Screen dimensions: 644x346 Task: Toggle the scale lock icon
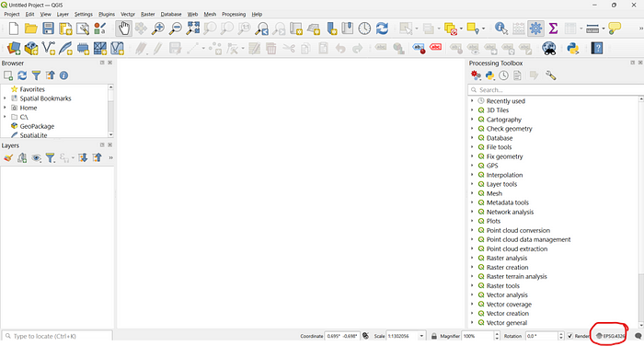point(433,336)
